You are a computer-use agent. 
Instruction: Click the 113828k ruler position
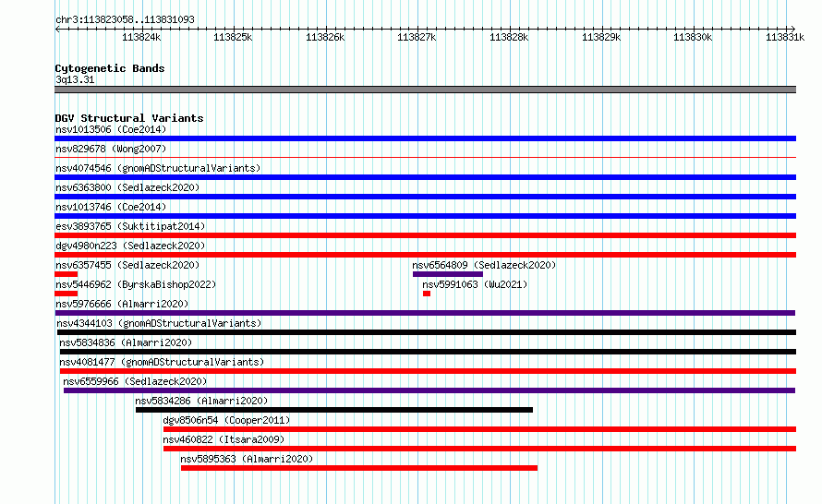click(509, 37)
